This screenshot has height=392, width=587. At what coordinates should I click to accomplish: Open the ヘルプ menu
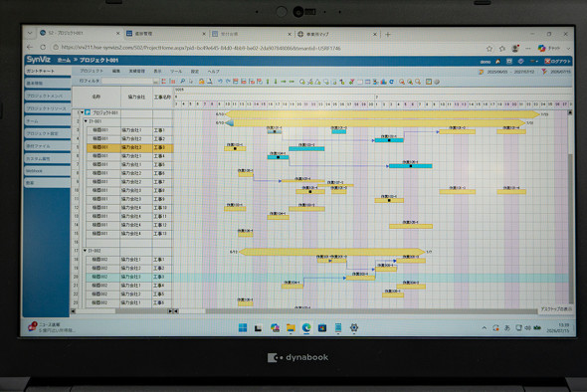point(213,71)
